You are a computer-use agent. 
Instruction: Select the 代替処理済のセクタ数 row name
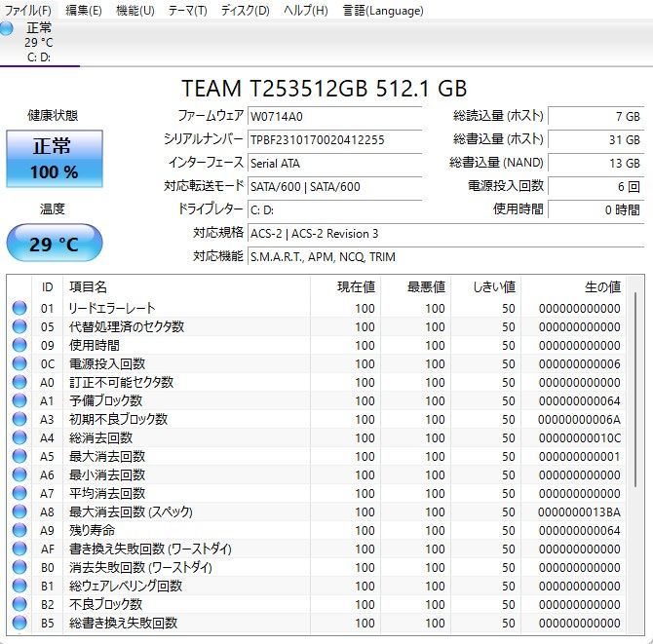tap(127, 326)
